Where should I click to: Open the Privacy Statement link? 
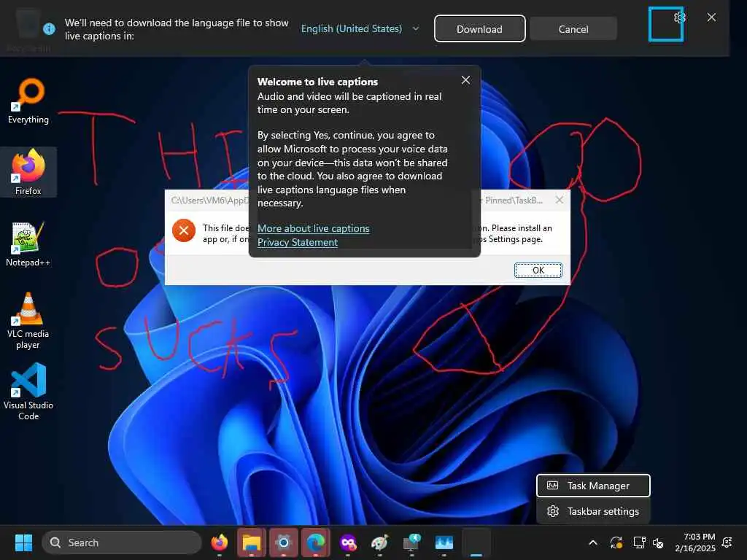coord(298,242)
